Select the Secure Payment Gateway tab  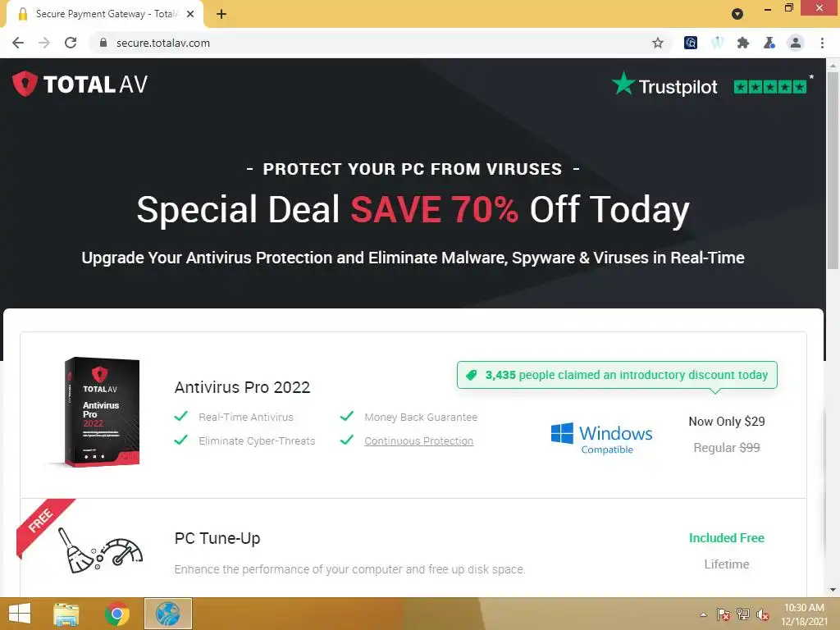click(104, 14)
